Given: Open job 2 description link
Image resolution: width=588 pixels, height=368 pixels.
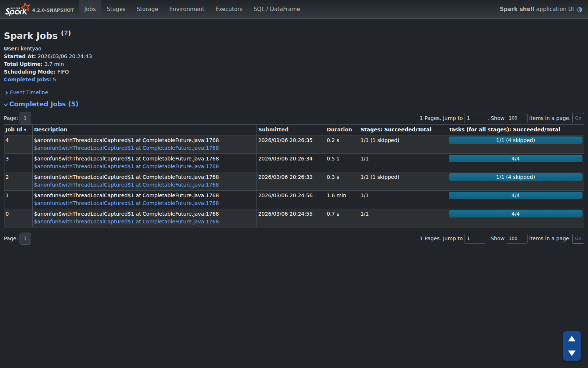Looking at the screenshot, I should (126, 185).
